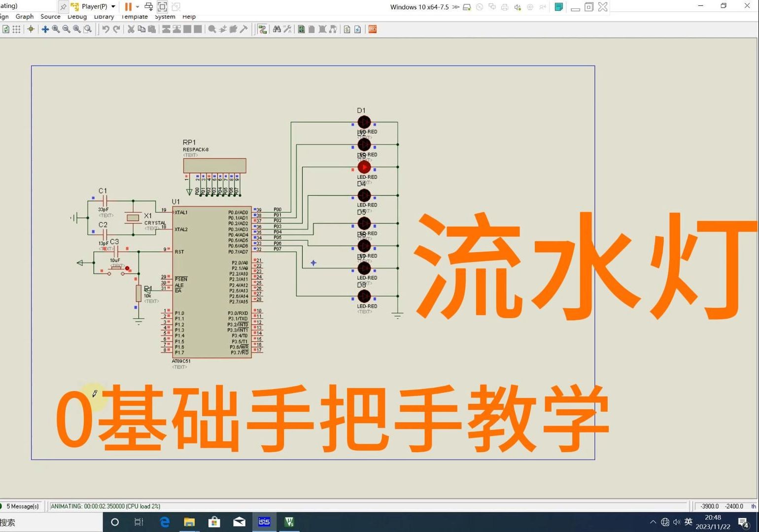Pin the player toolbar open
The width and height of the screenshot is (759, 532).
(63, 7)
